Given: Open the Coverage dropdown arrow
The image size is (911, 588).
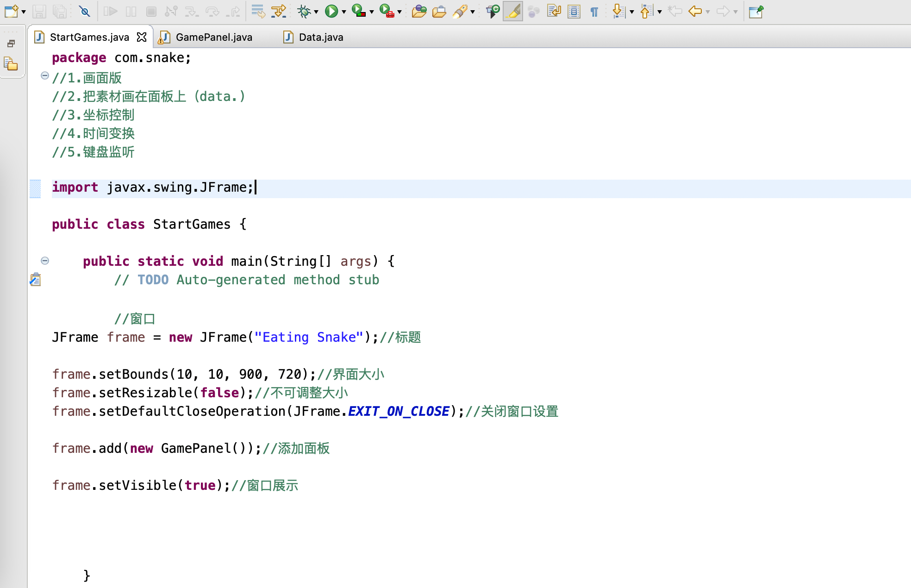Looking at the screenshot, I should 372,12.
